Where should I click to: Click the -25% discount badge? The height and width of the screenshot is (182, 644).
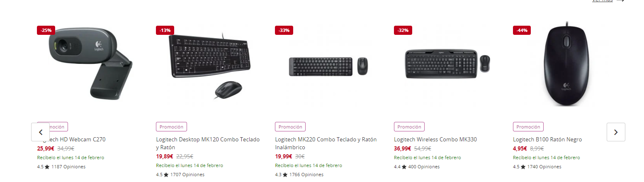click(46, 30)
